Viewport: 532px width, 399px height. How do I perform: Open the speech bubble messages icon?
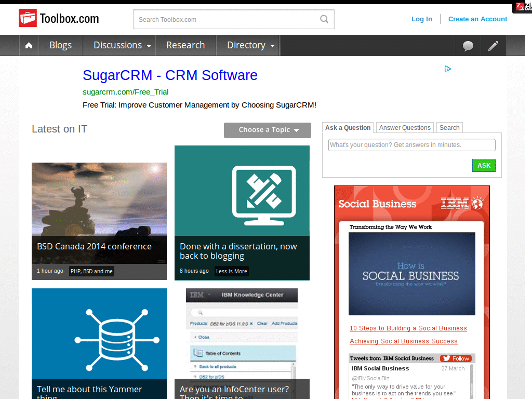[x=468, y=46]
